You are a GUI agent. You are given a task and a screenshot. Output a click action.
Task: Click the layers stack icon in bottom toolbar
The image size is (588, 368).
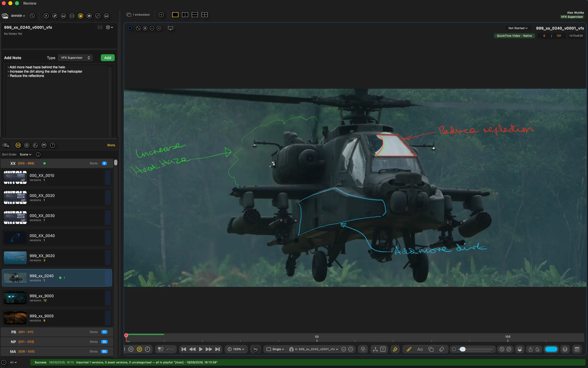point(565,349)
